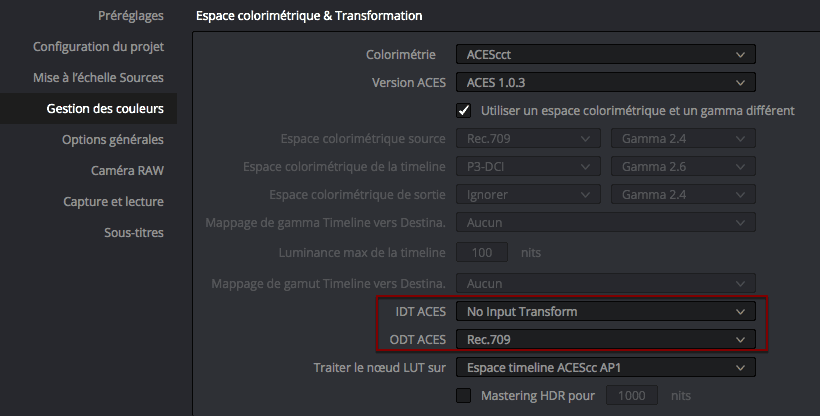Open Options générales settings page
The width and height of the screenshot is (820, 416).
[113, 139]
